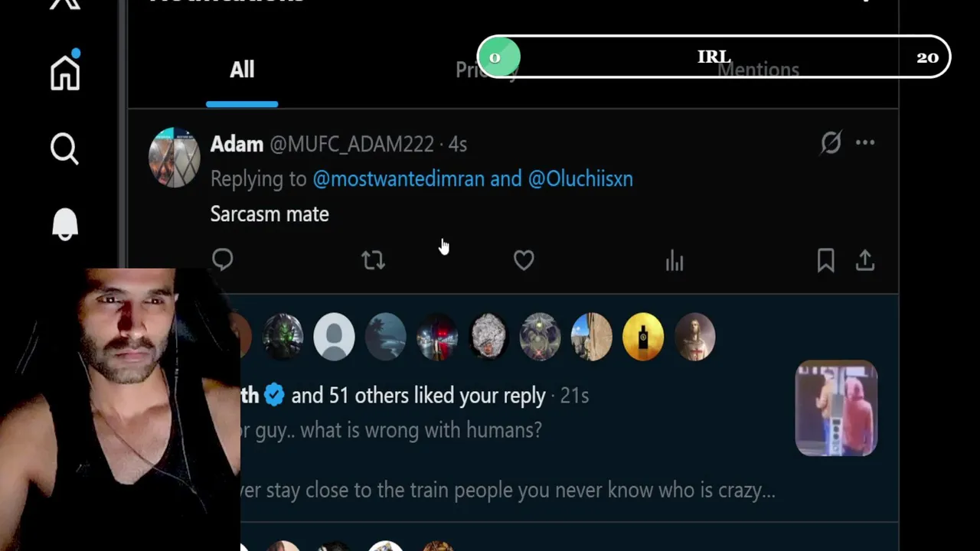Open the three-dot more menu on tweet
980x551 pixels.
(865, 142)
